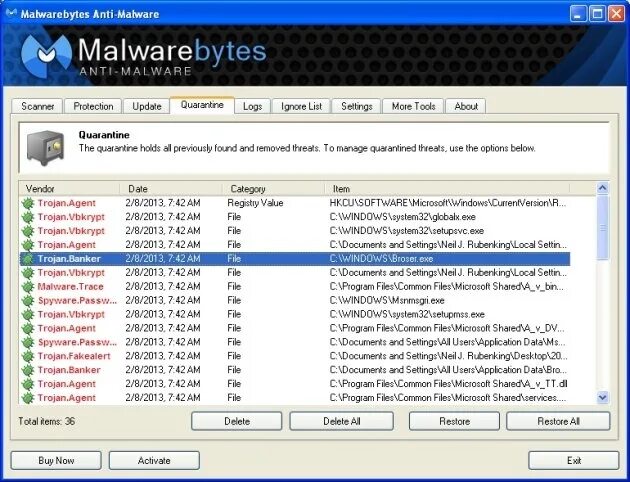Click the Activate button
This screenshot has height=482, width=630.
coord(154,461)
